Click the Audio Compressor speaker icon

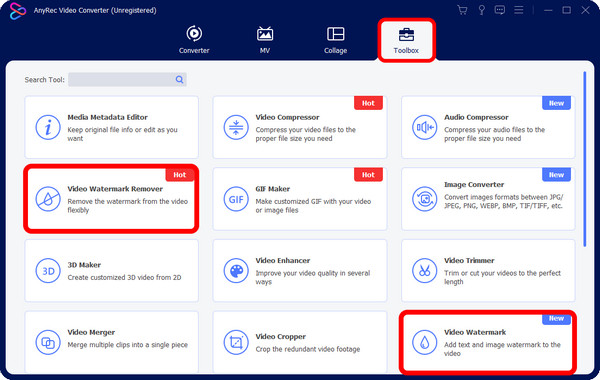(x=424, y=127)
